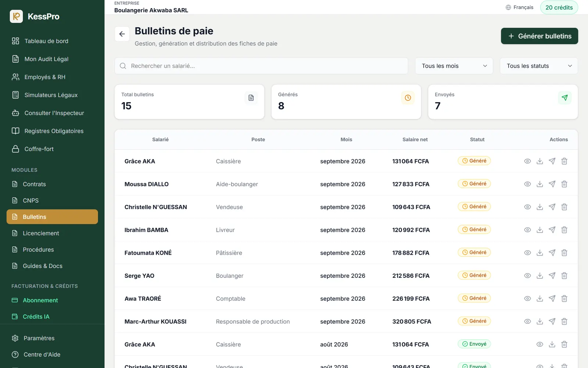Click the globe language icon

(x=508, y=7)
